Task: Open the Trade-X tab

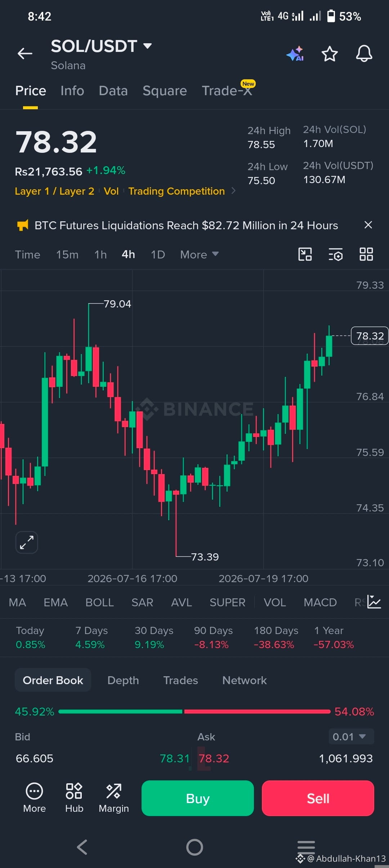Action: (x=227, y=91)
